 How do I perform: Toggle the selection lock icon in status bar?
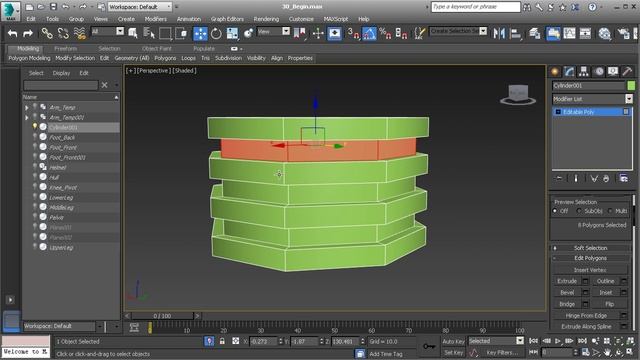[x=222, y=341]
